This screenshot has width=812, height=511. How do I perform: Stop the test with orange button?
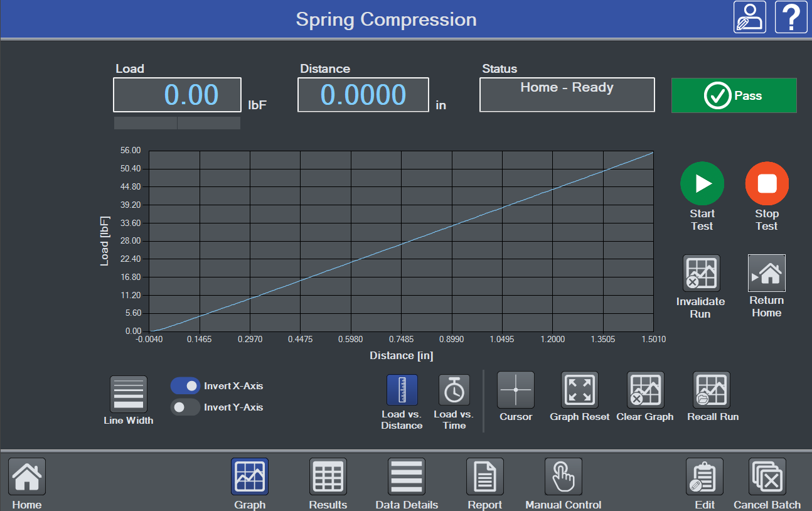point(767,183)
